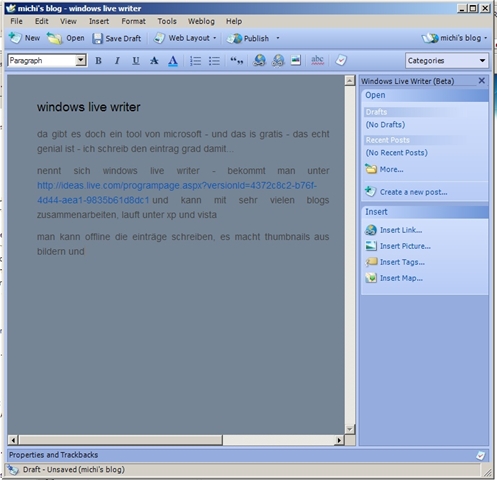Open the font color A picker
This screenshot has width=497, height=480.
click(x=173, y=61)
